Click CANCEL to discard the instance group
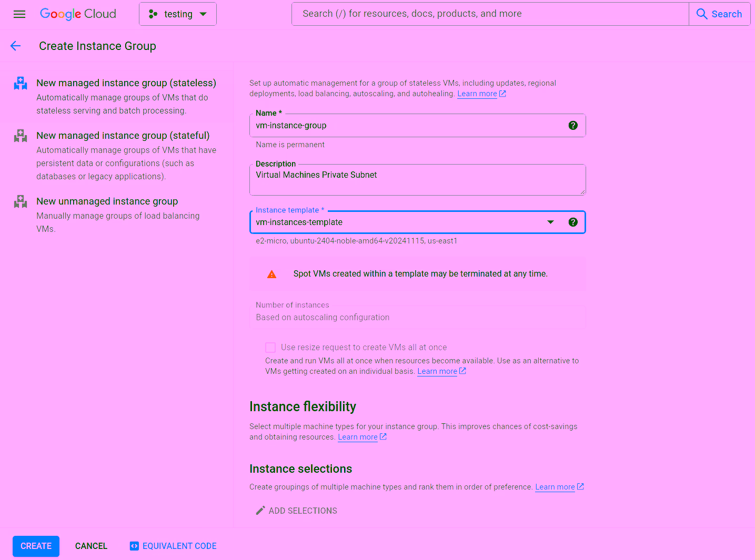 (91, 546)
